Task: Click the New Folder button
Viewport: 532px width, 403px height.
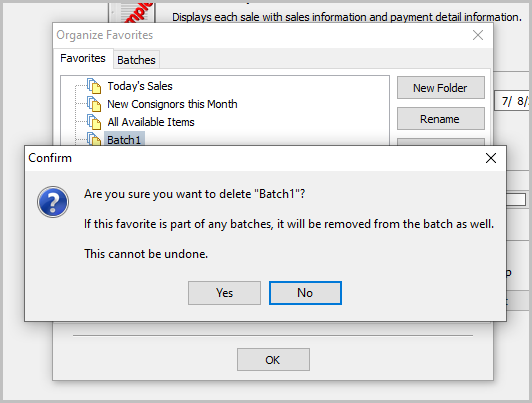Action: pyautogui.click(x=441, y=88)
